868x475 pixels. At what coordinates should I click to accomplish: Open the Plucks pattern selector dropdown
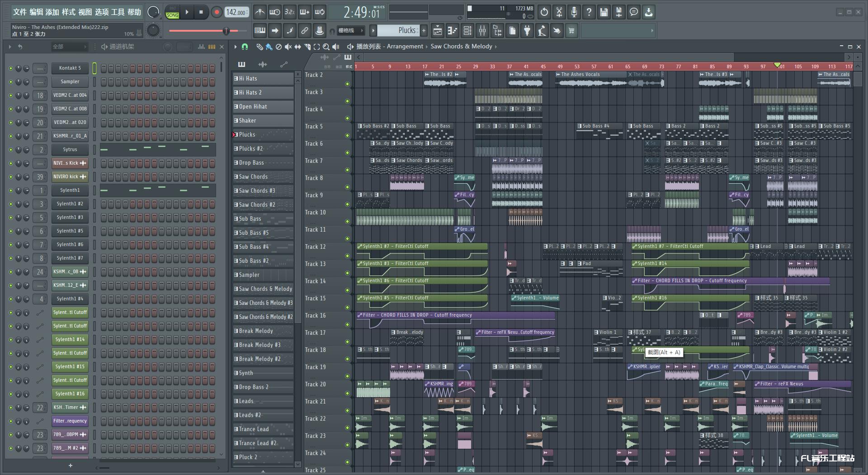tap(398, 30)
